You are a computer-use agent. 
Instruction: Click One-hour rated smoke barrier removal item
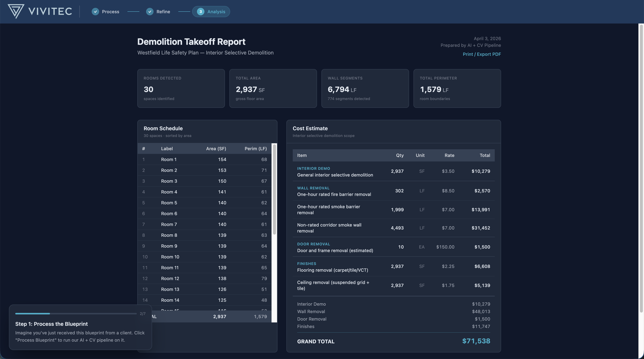point(329,210)
